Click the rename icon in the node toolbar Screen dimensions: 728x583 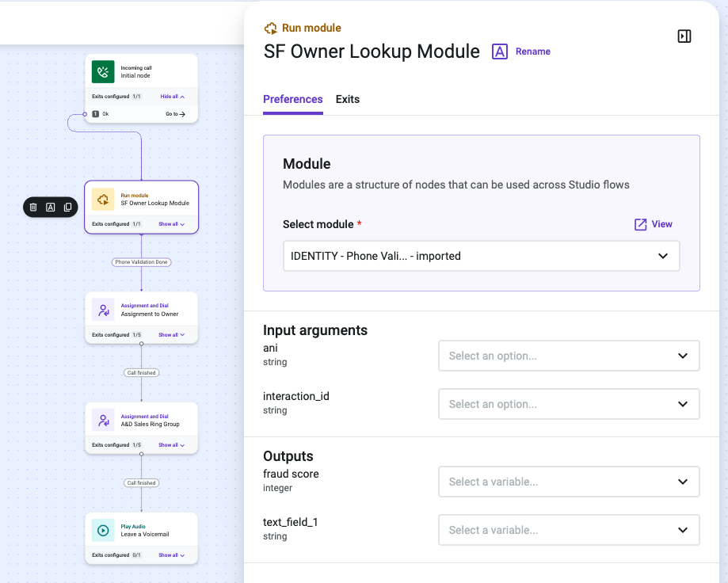coord(50,207)
